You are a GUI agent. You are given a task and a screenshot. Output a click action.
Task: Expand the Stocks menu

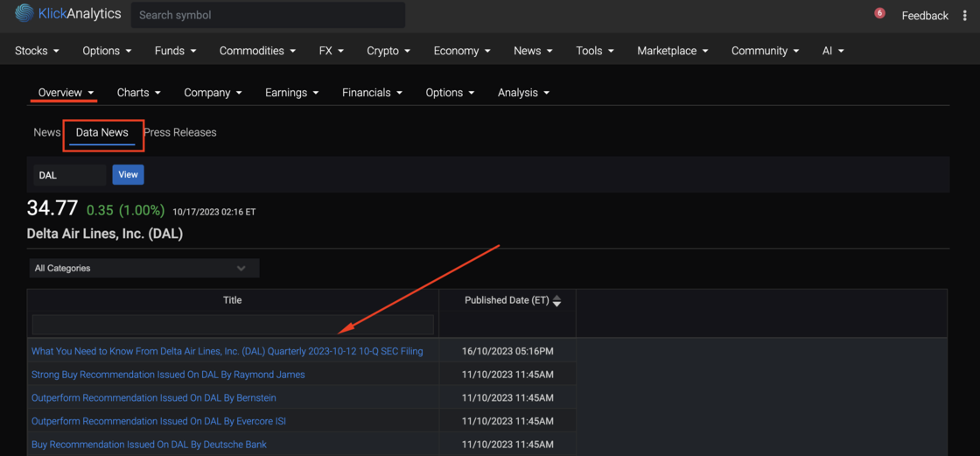pyautogui.click(x=38, y=51)
